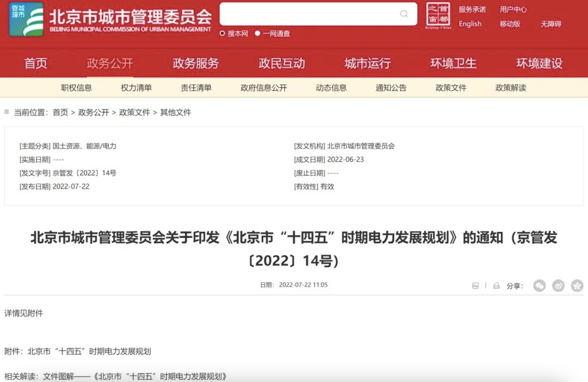Open the 文件图解 related interpretation link
The height and width of the screenshot is (382, 588).
click(x=135, y=377)
